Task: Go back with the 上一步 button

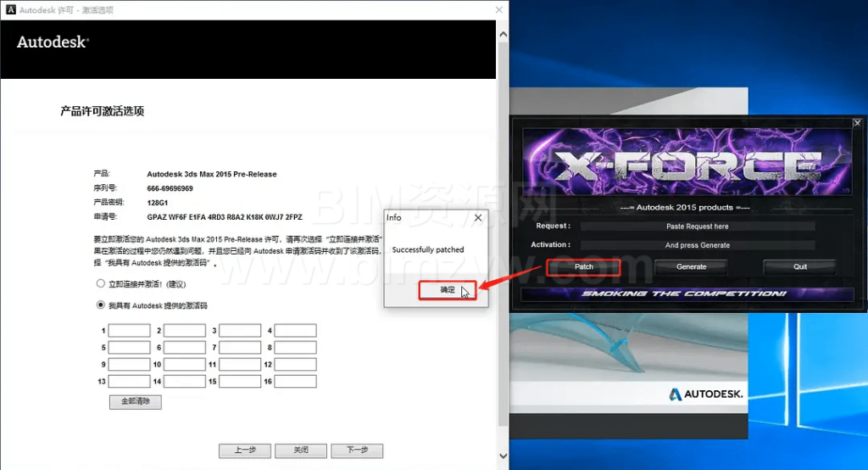Action: [245, 450]
